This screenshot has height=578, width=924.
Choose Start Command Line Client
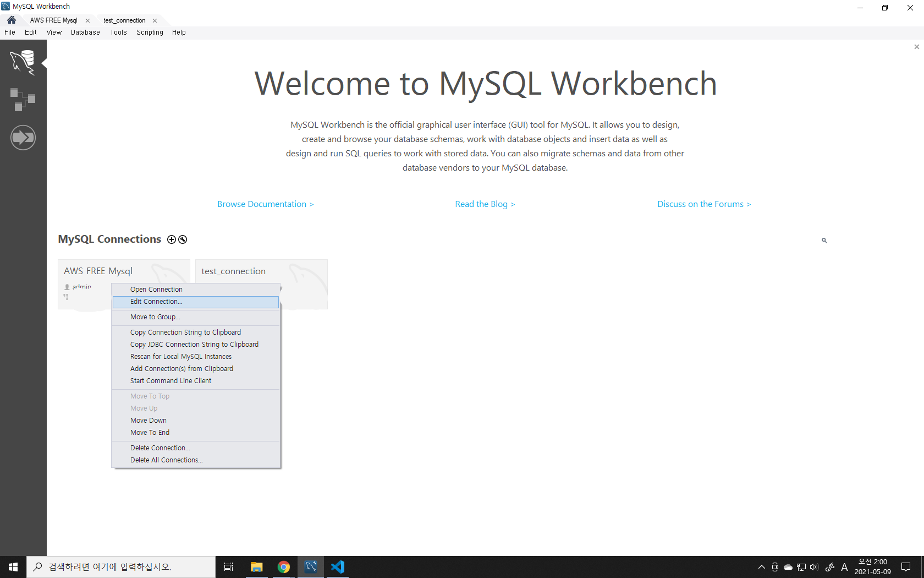coord(196,381)
